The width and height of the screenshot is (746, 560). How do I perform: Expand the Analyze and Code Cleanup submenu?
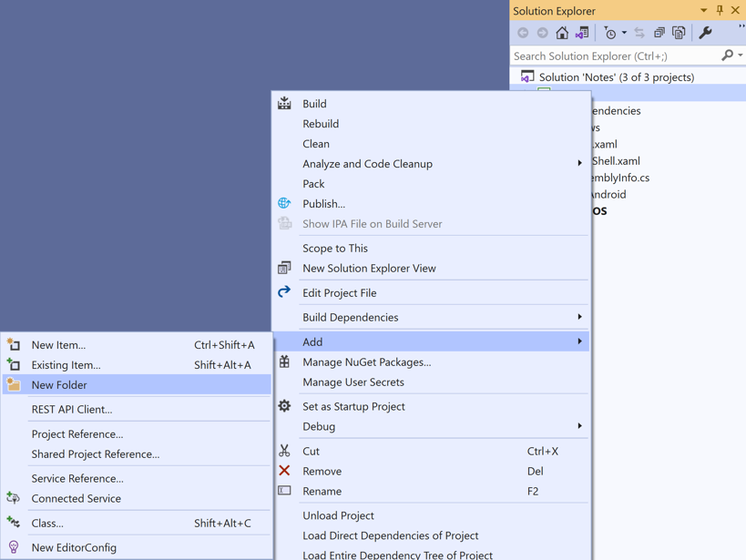click(x=367, y=164)
